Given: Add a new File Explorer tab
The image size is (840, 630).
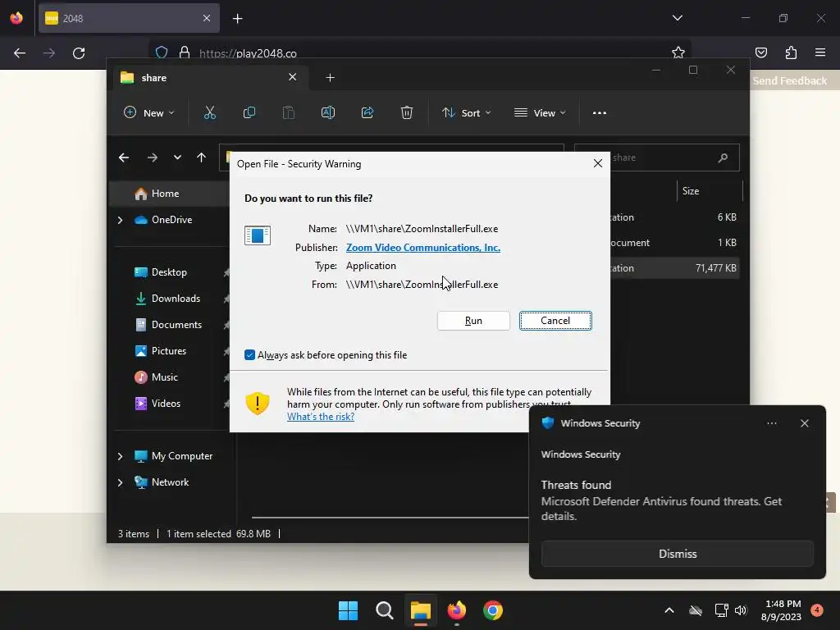Looking at the screenshot, I should pyautogui.click(x=330, y=78).
